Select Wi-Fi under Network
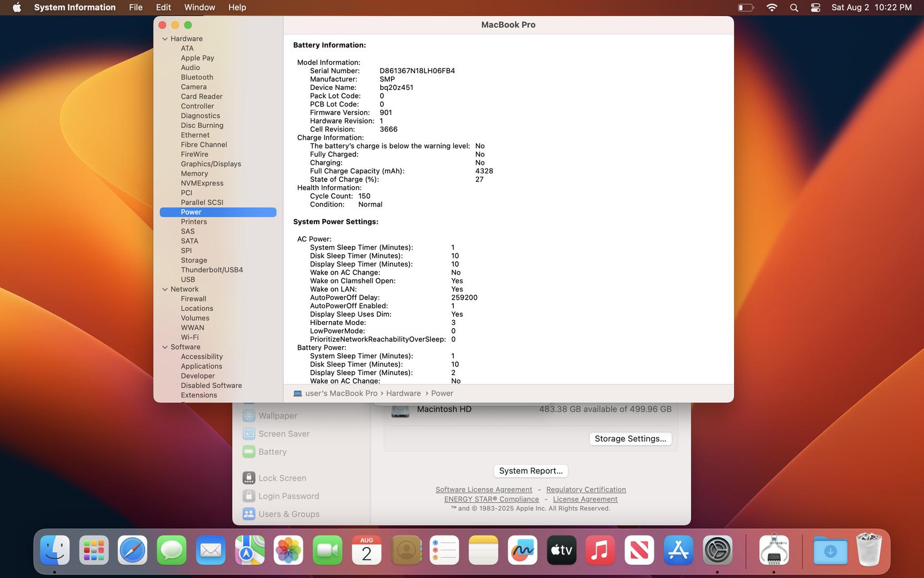Screen dimensions: 924x578 click(x=189, y=338)
